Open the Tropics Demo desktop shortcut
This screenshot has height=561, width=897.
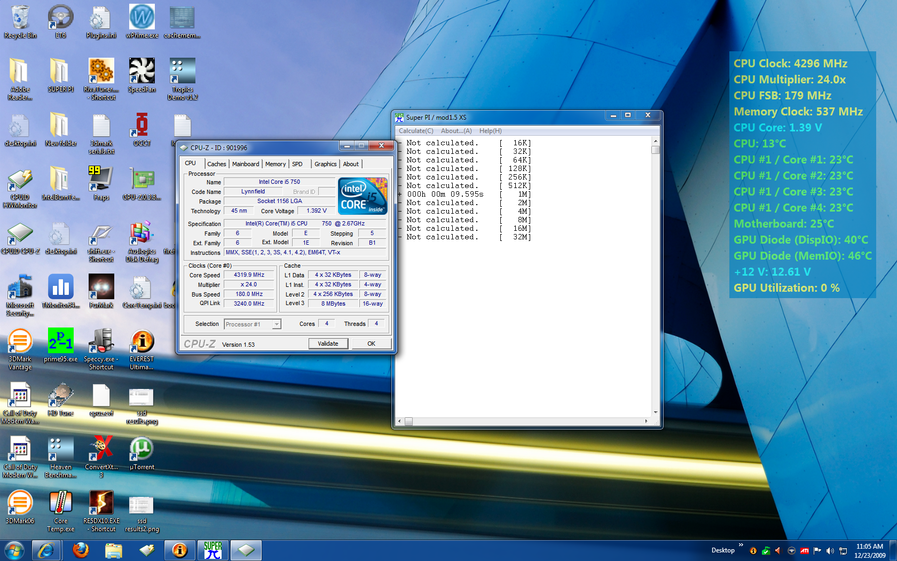point(182,79)
